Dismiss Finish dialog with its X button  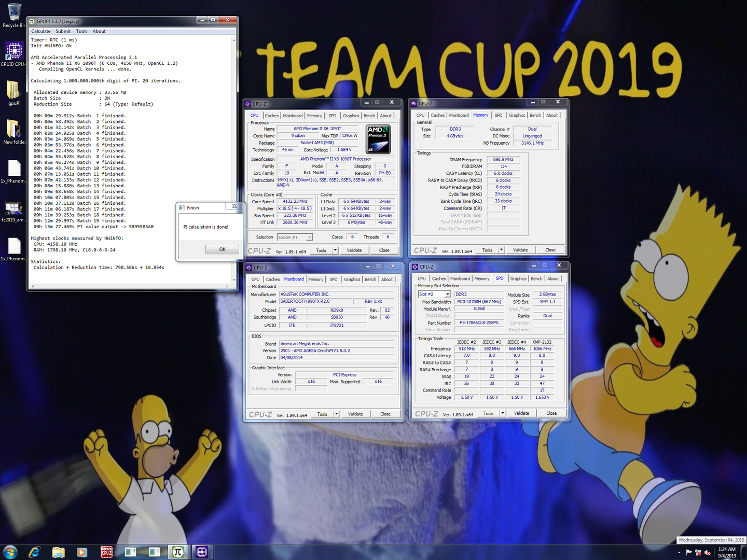tap(234, 206)
